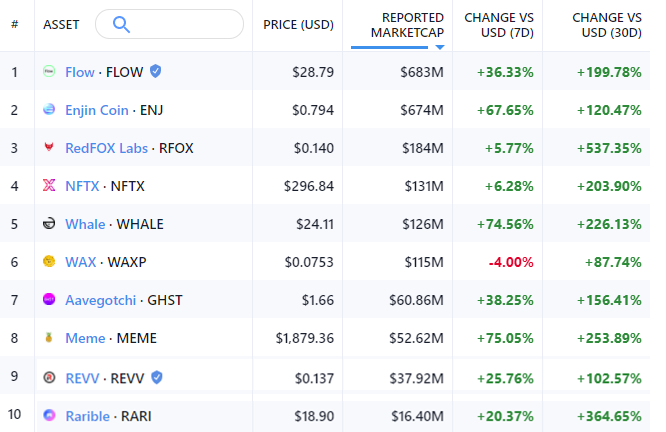Select the +199.78% 30D change
This screenshot has height=432, width=666.
(609, 72)
